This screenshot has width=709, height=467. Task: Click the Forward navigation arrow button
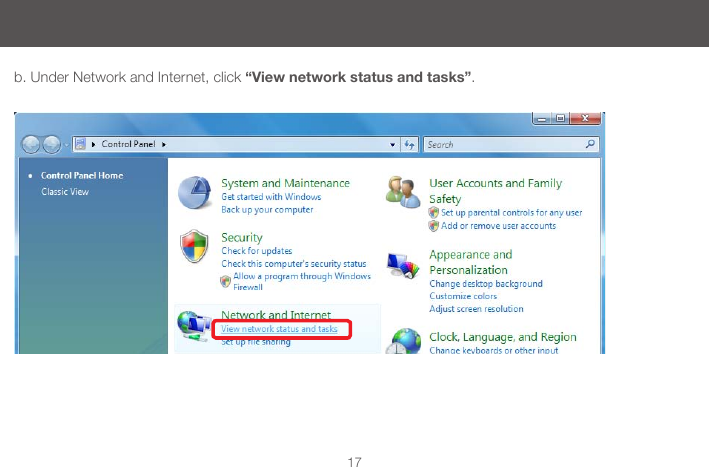(52, 145)
